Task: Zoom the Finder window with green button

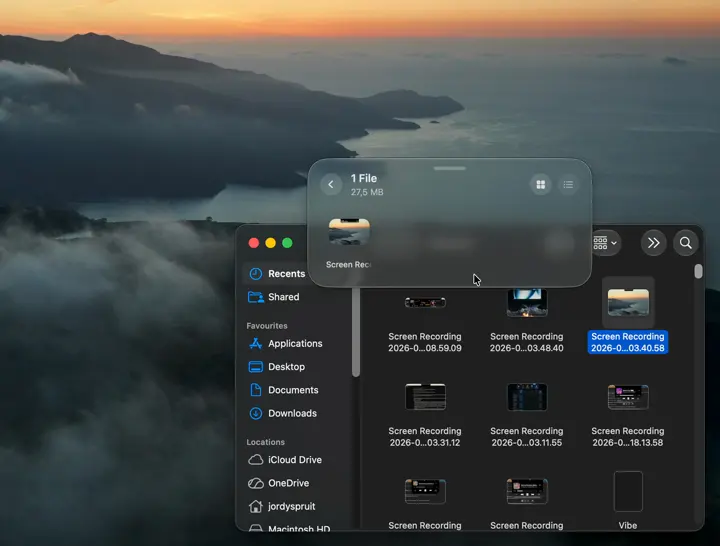Action: pos(287,243)
